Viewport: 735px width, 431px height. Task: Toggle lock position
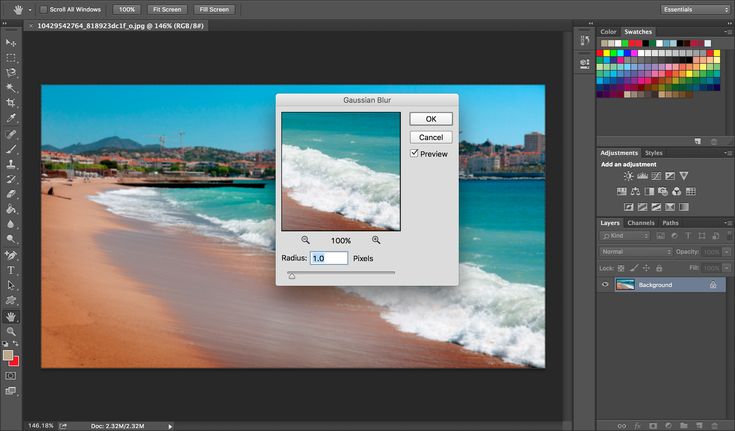tap(646, 268)
